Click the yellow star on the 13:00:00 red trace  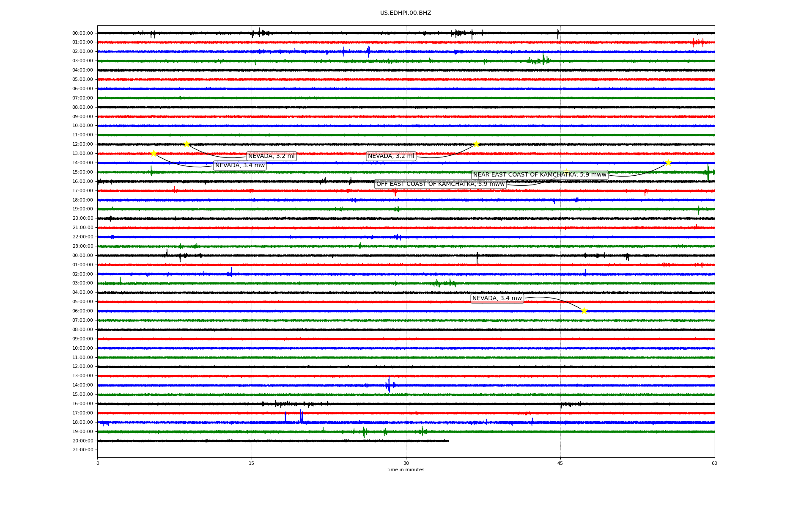(154, 153)
